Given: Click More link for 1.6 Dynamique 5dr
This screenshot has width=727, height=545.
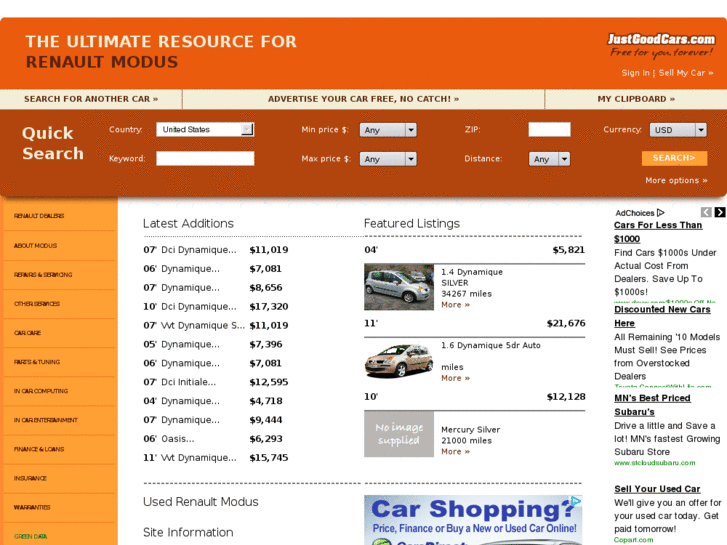Looking at the screenshot, I should tap(455, 378).
